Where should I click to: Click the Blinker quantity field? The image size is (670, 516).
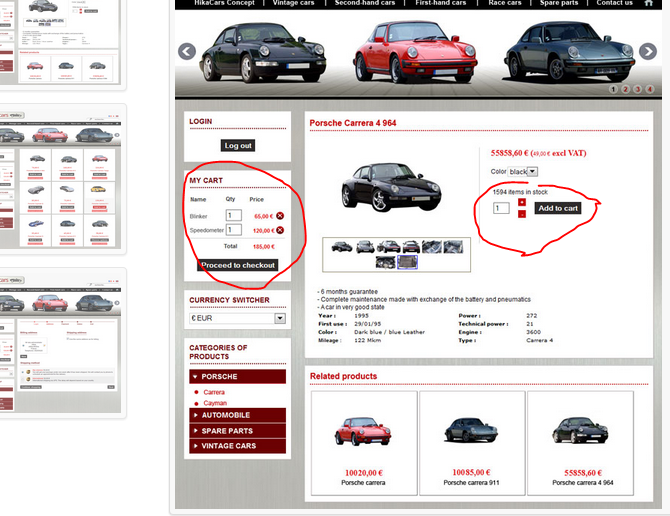pos(233,215)
